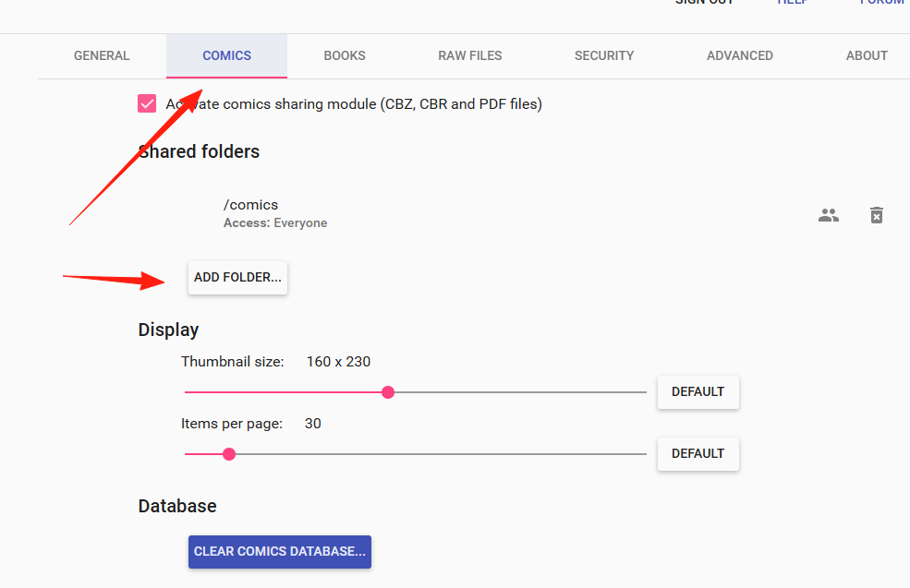Click the Sign Out link
This screenshot has width=910, height=588.
point(704,2)
